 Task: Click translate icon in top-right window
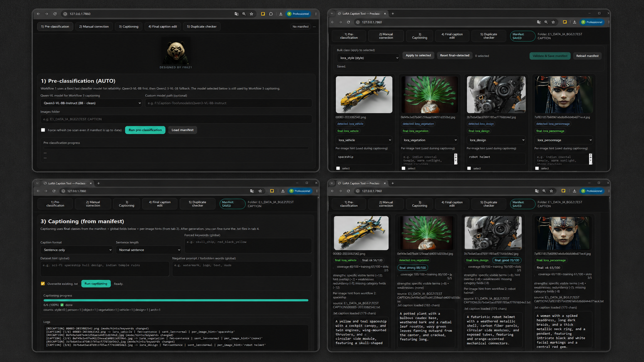pos(538,22)
